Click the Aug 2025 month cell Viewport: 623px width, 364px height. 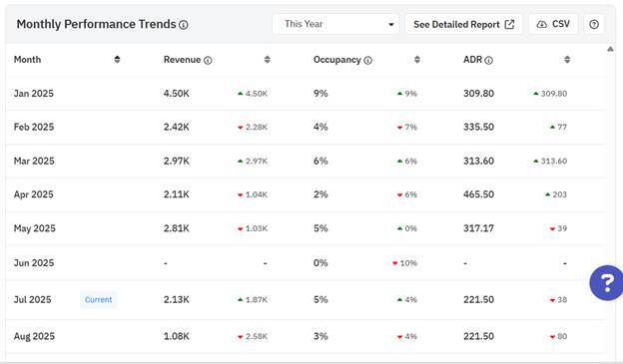34,337
